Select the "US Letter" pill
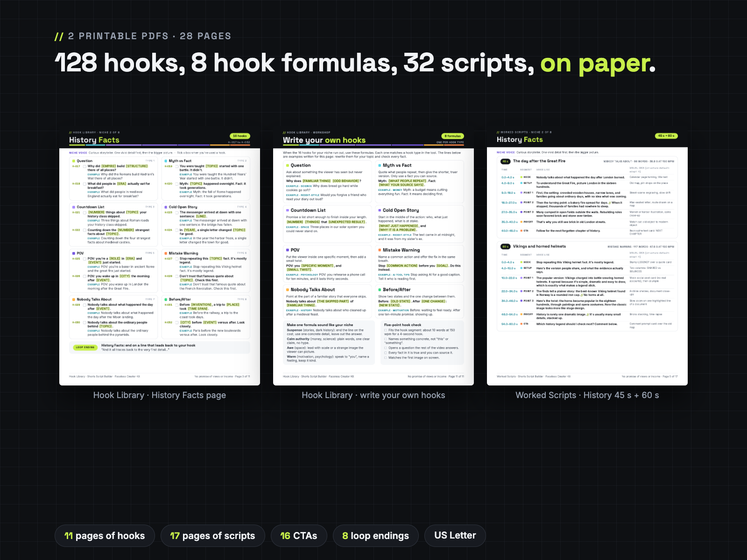This screenshot has width=747, height=560. (x=455, y=536)
